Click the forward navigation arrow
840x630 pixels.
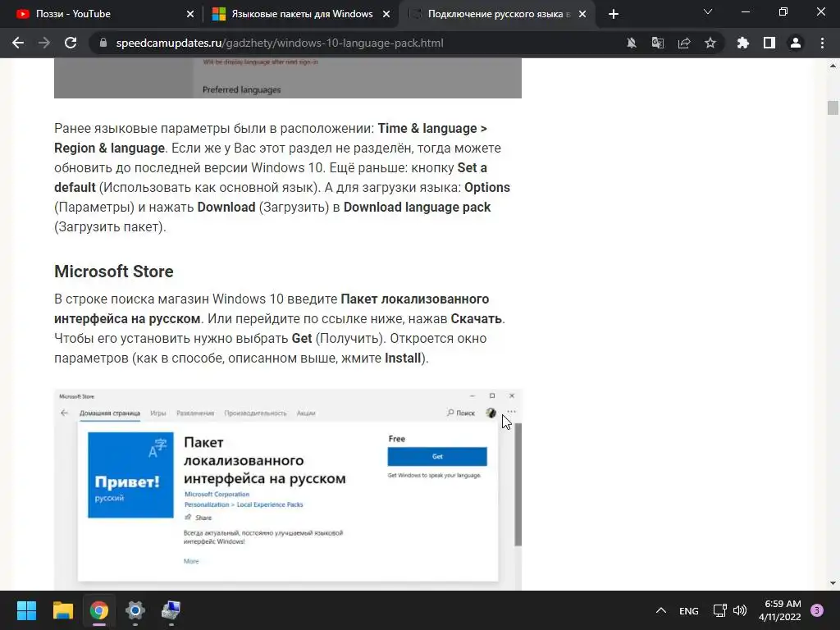click(x=44, y=43)
